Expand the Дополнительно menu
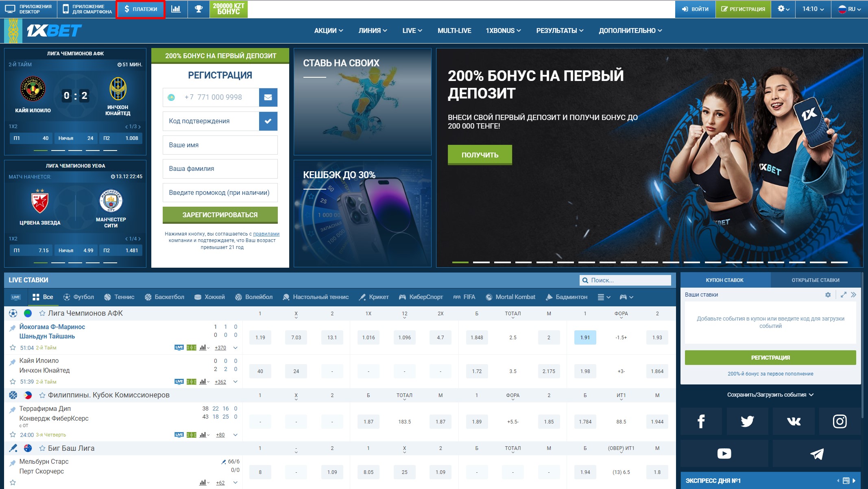The height and width of the screenshot is (489, 868). coord(630,31)
